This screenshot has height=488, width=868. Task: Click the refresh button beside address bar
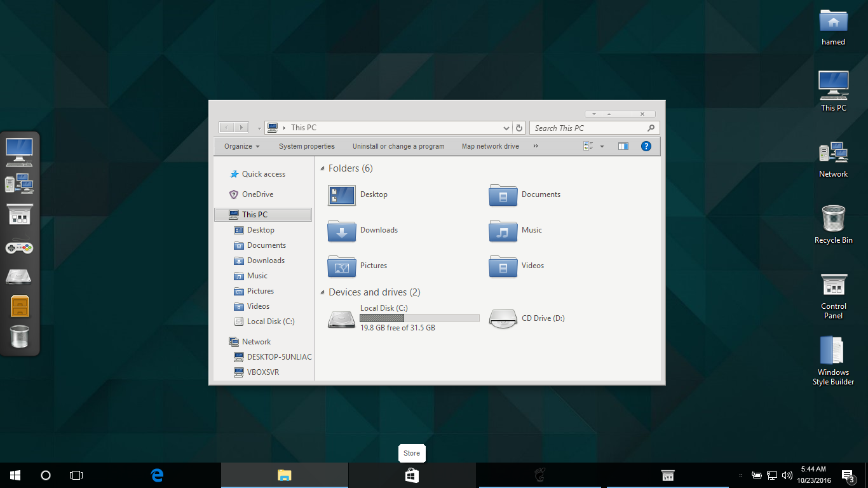click(519, 128)
